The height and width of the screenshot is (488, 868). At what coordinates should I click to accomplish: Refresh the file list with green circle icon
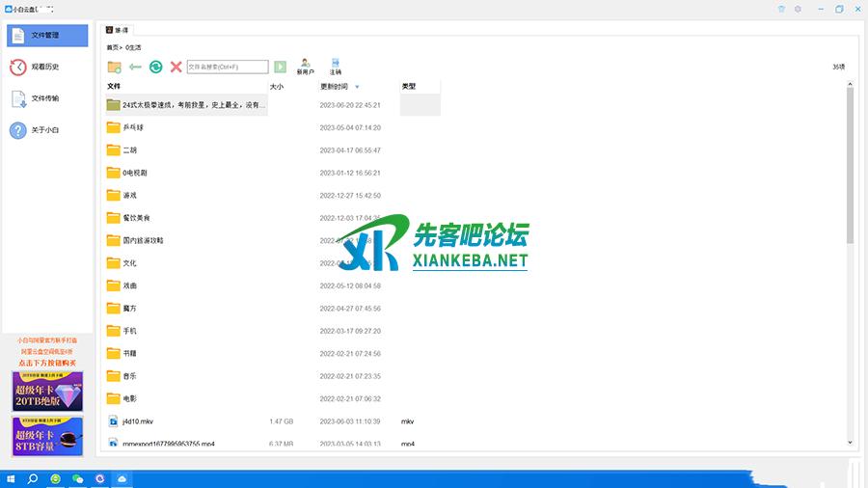click(155, 67)
